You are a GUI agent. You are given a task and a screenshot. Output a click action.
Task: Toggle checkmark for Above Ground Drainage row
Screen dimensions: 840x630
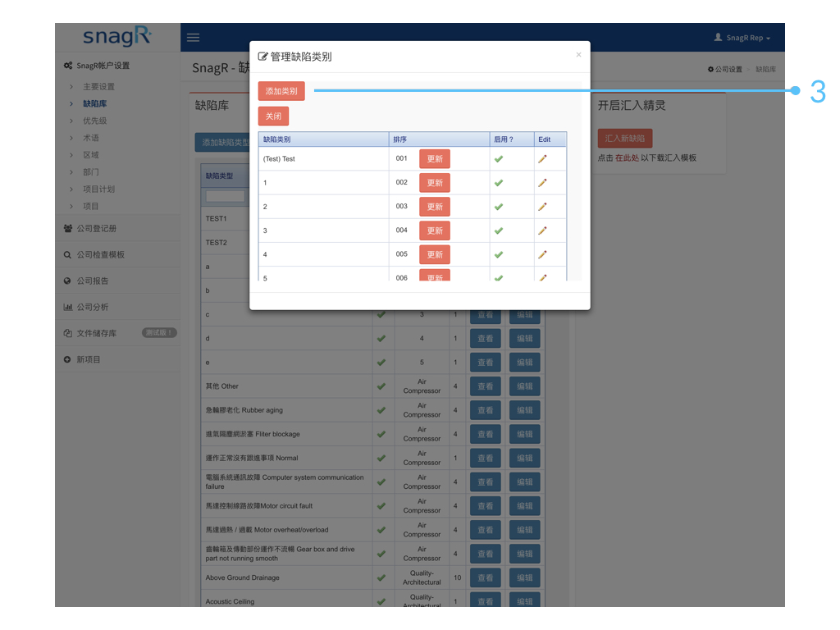(381, 578)
